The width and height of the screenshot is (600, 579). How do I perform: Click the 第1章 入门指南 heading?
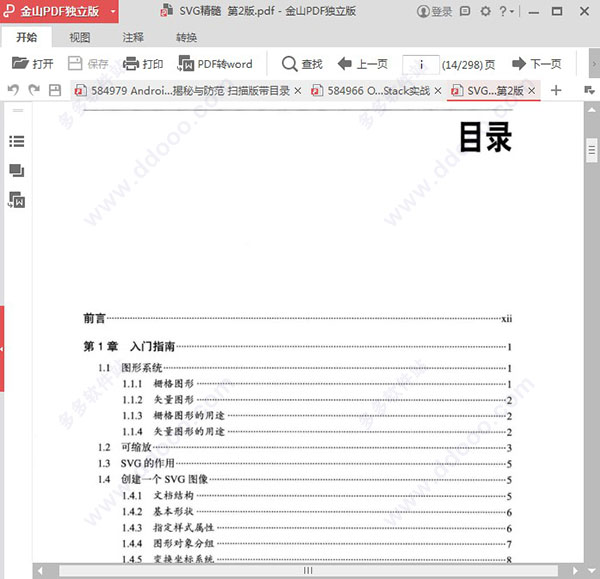point(298,347)
